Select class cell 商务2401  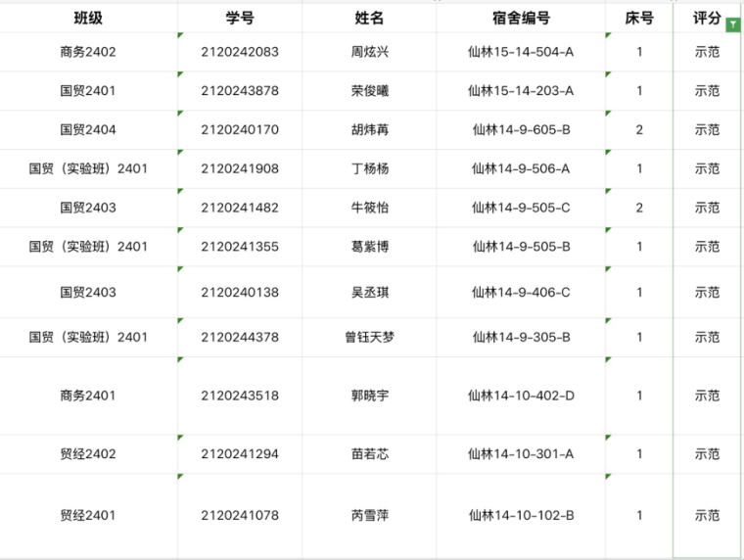pyautogui.click(x=88, y=396)
